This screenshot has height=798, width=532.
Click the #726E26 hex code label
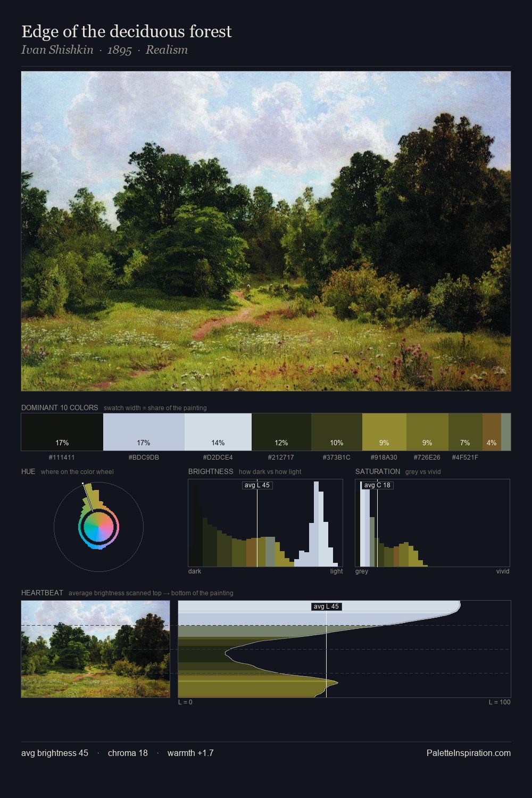[x=427, y=458]
